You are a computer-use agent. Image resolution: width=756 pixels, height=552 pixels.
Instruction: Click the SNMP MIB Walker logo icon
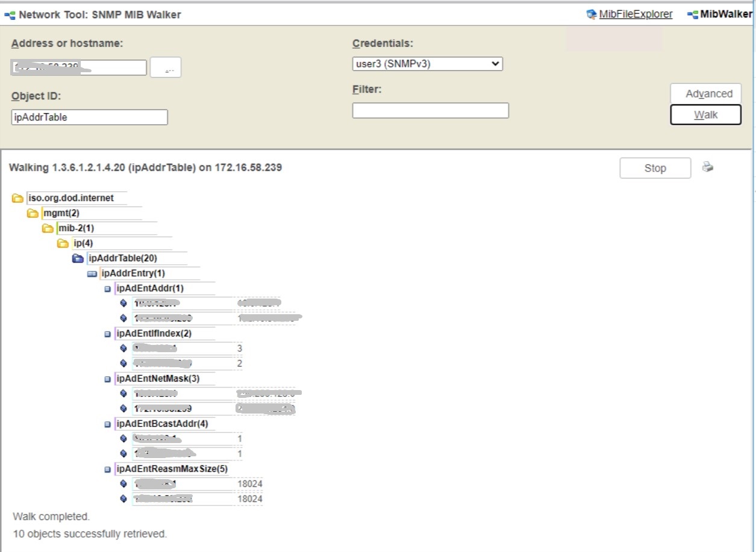click(x=10, y=14)
